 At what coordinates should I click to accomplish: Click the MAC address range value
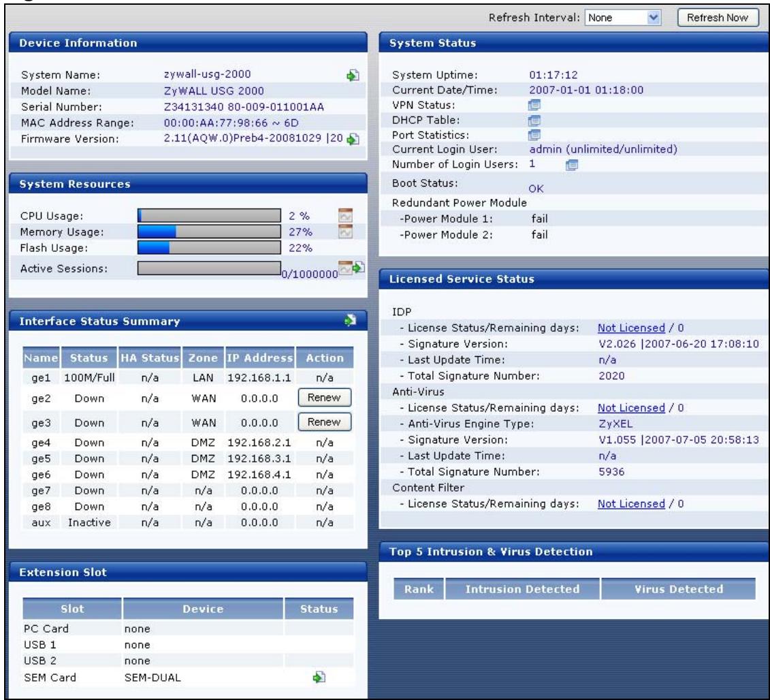[231, 123]
